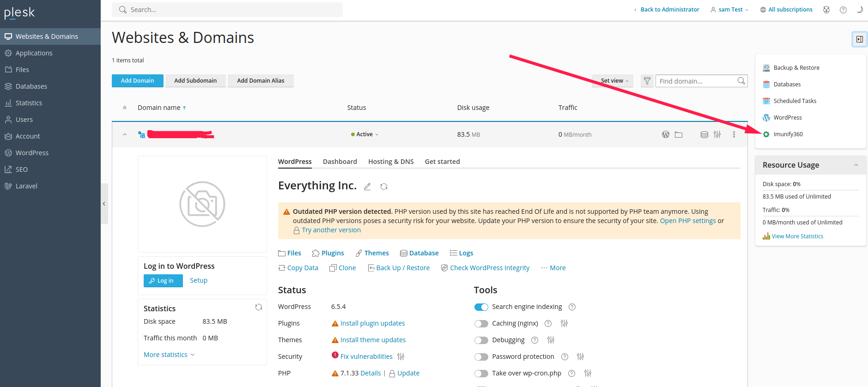Viewport: 868px width, 387px height.
Task: Refresh the Statistics card
Action: tap(259, 307)
